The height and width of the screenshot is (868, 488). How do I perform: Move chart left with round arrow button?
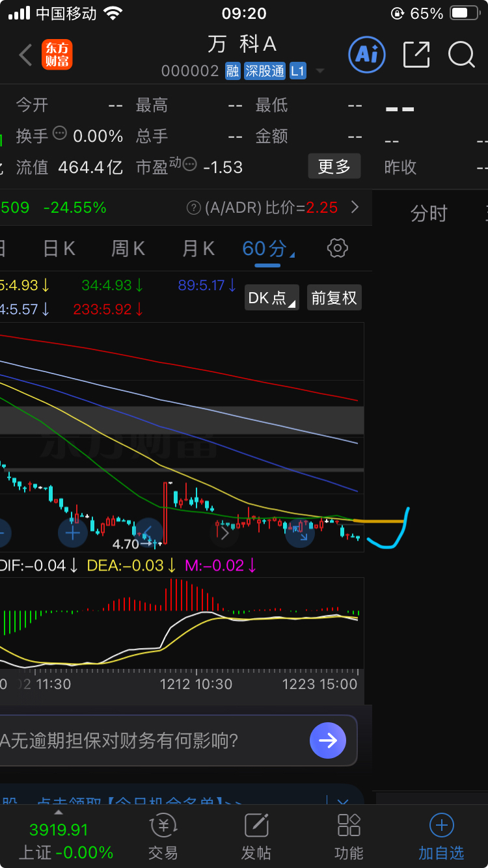[147, 533]
